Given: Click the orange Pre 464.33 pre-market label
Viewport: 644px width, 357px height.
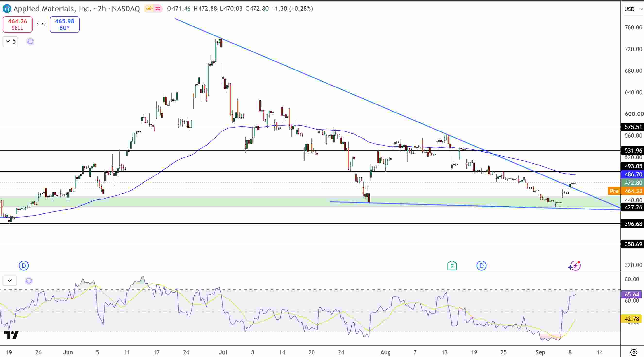Looking at the screenshot, I should pyautogui.click(x=626, y=191).
